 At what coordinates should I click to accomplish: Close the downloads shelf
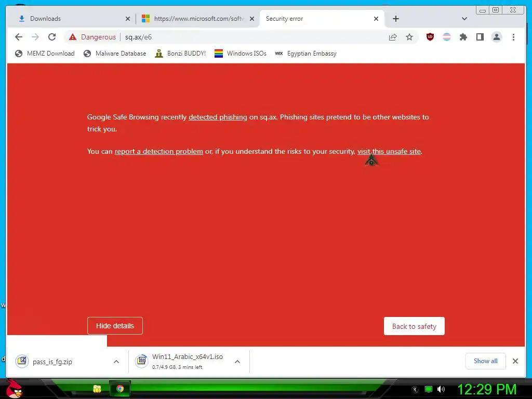pos(515,361)
